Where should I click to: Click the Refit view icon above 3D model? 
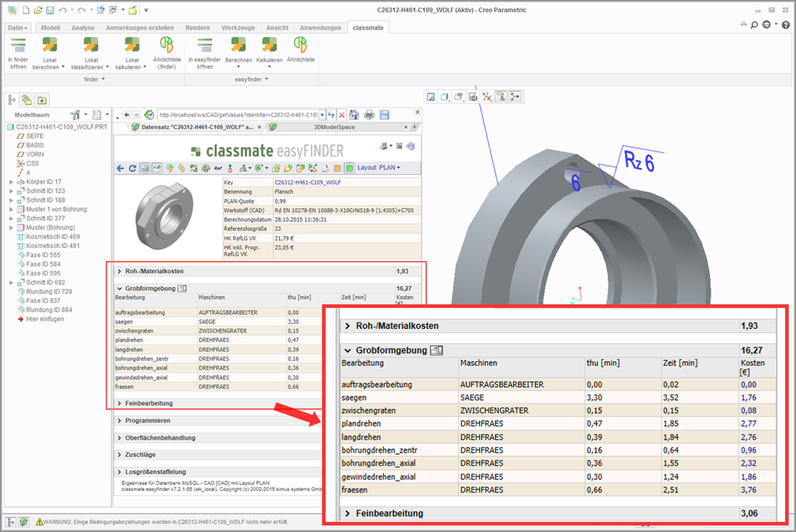point(431,97)
